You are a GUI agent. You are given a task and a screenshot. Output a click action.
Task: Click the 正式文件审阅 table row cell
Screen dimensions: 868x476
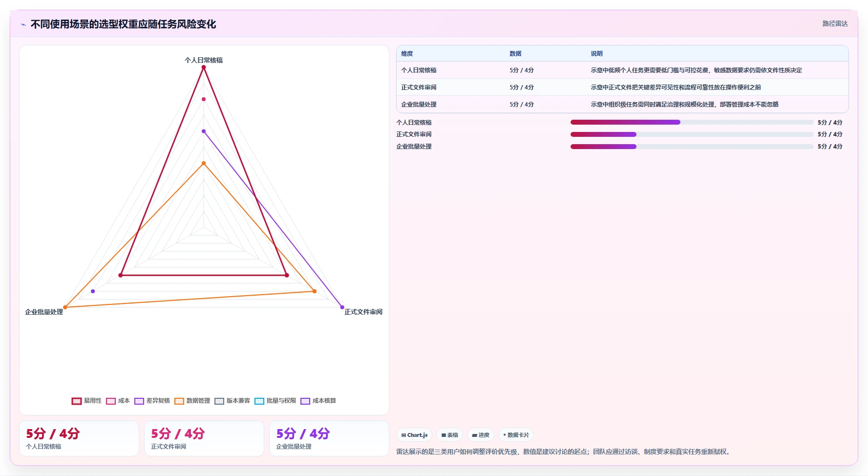(x=419, y=87)
